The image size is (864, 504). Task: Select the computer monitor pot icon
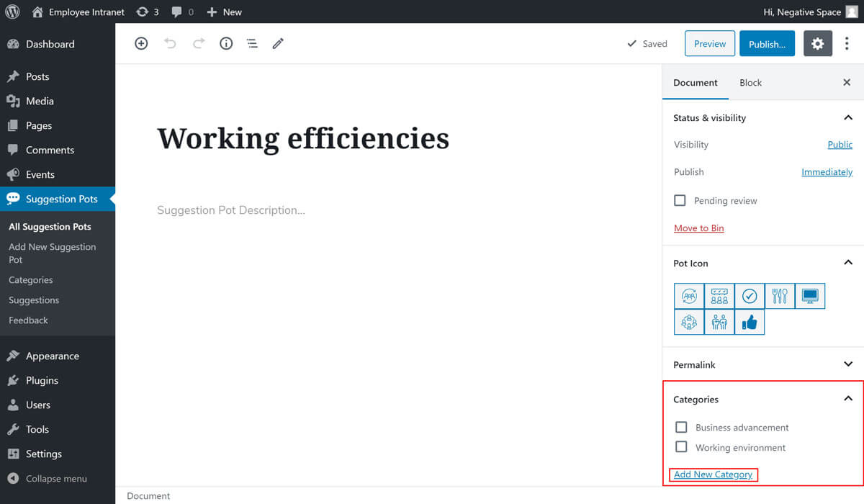pyautogui.click(x=810, y=296)
